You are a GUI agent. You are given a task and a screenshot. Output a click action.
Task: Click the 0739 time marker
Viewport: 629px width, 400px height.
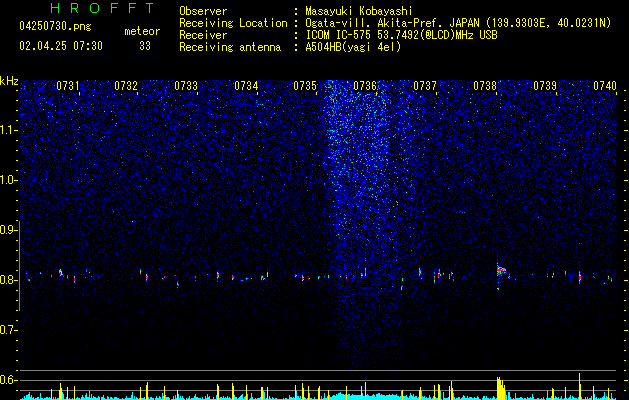click(x=545, y=86)
